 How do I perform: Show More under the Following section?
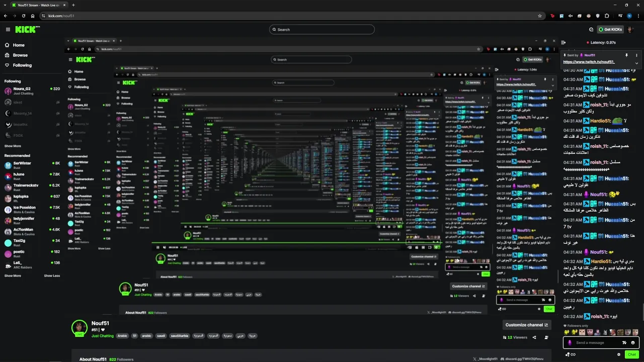13,146
